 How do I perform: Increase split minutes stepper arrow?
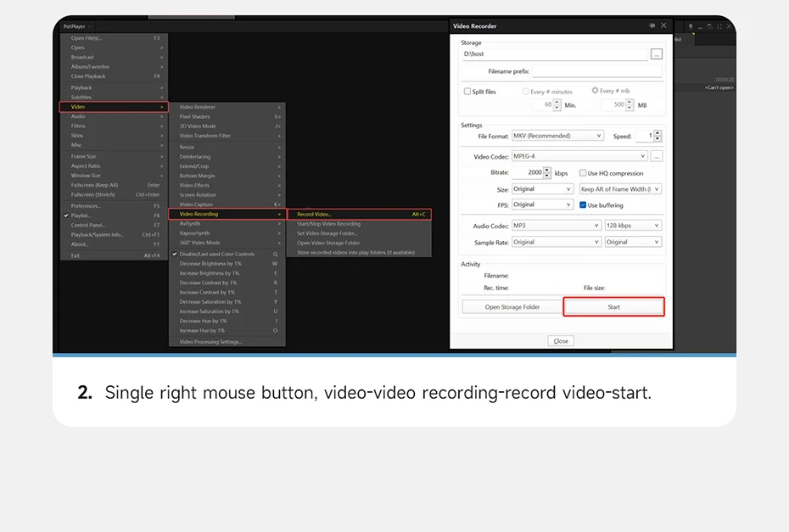click(557, 102)
